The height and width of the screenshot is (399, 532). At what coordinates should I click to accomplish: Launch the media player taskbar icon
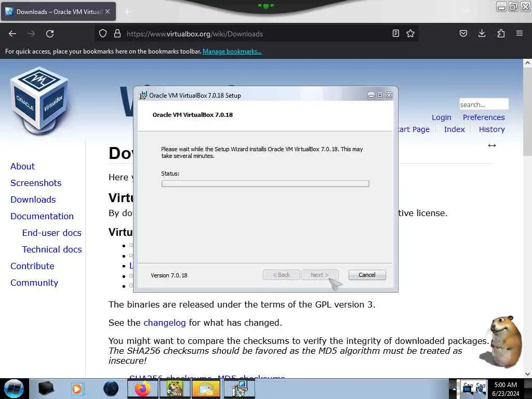click(77, 389)
